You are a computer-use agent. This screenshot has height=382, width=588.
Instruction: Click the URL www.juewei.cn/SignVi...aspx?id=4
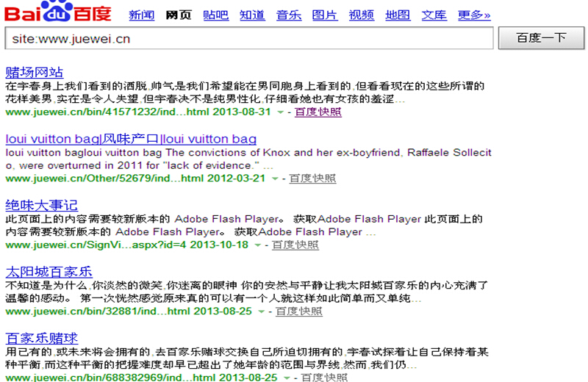(96, 245)
